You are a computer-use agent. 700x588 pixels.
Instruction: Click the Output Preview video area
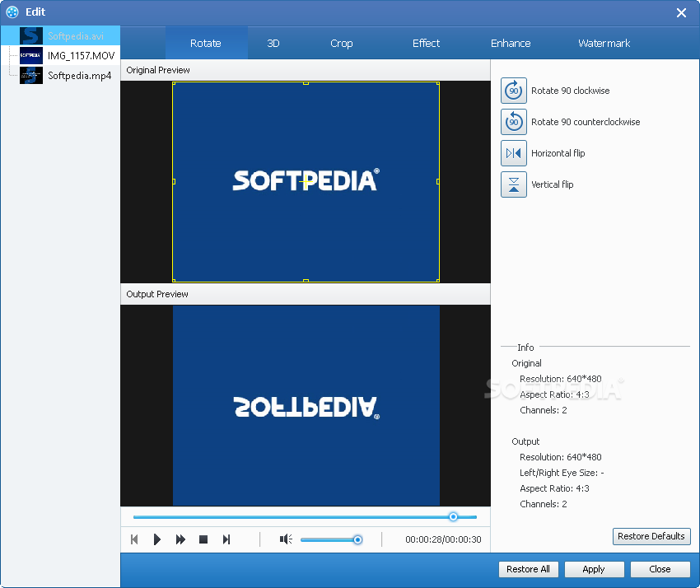point(306,405)
